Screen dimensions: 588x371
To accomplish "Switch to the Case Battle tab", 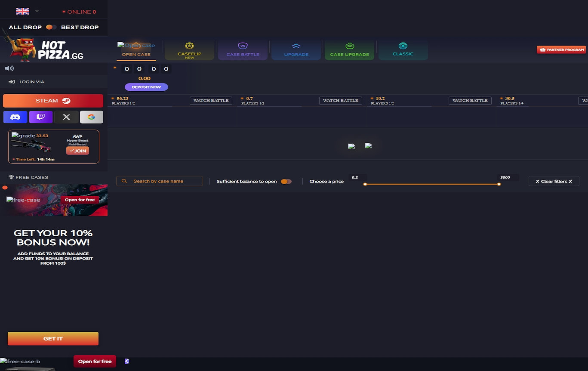I will coord(243,50).
